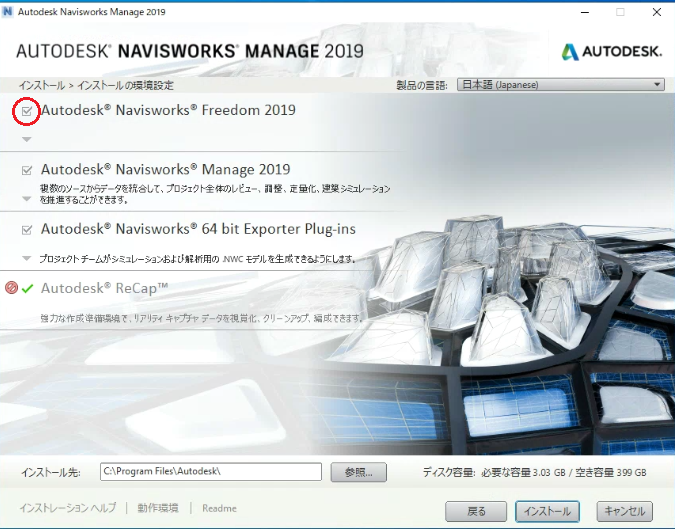
Task: Open the 参照... browse button
Action: (x=359, y=472)
